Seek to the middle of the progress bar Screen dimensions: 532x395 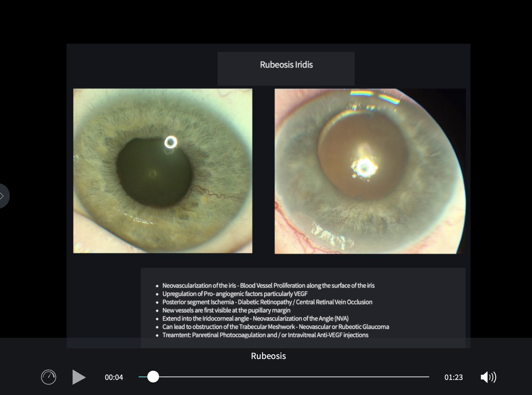pos(284,377)
